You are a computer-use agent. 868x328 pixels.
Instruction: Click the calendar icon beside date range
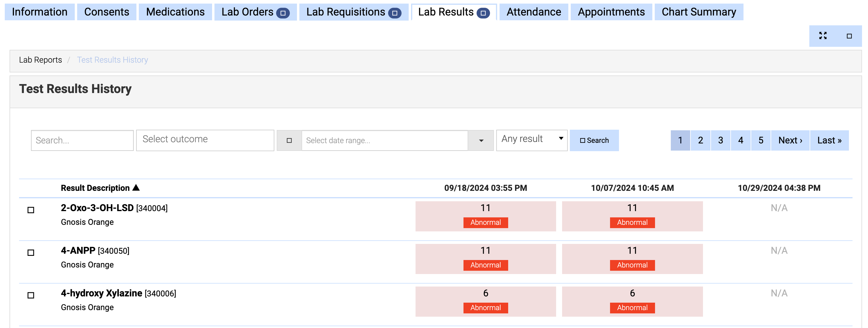pyautogui.click(x=289, y=140)
